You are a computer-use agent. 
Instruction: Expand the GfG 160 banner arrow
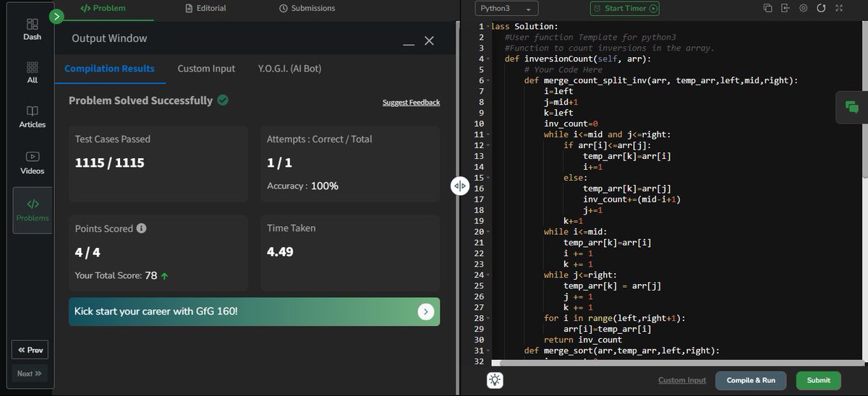(426, 311)
